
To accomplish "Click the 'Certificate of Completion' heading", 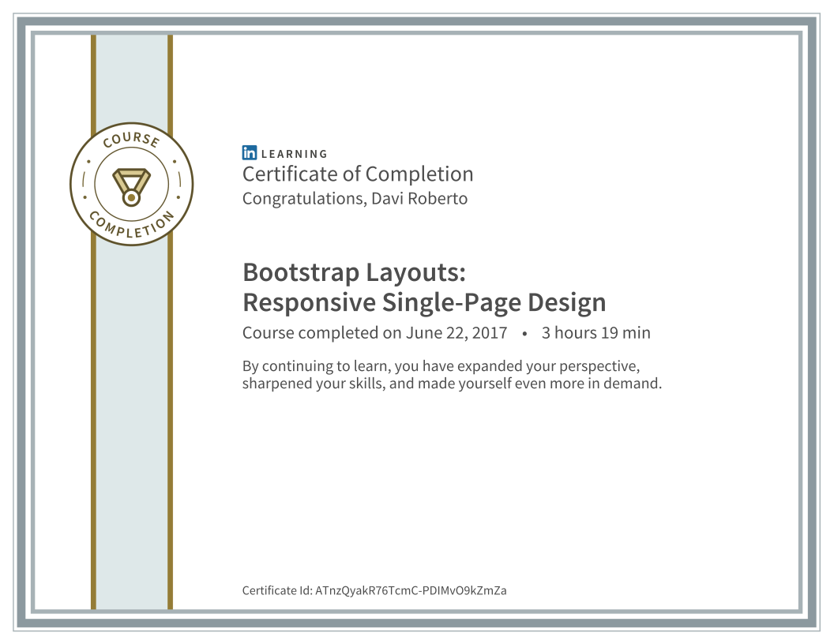I will pos(358,174).
